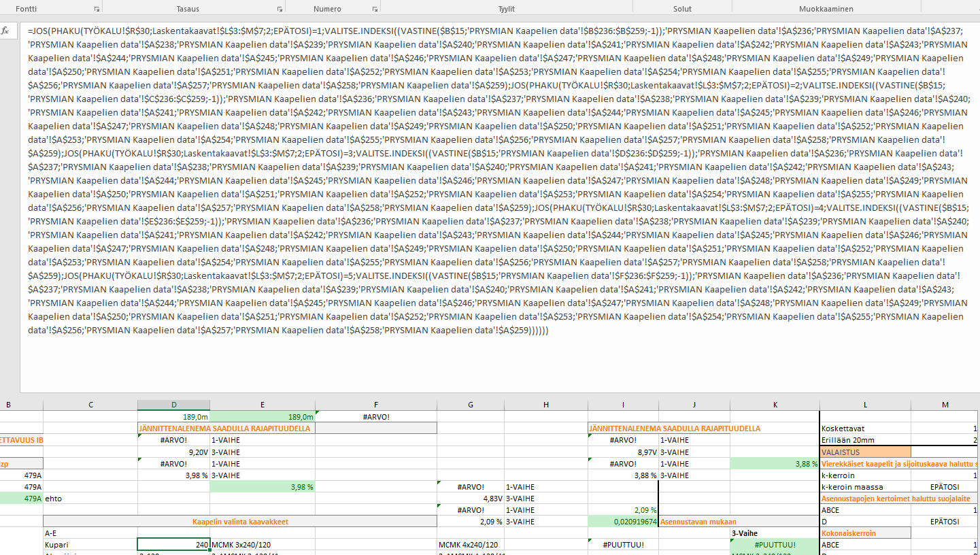The height and width of the screenshot is (555, 980).
Task: Click the #PUUTTUU! cell in column I
Action: click(623, 545)
